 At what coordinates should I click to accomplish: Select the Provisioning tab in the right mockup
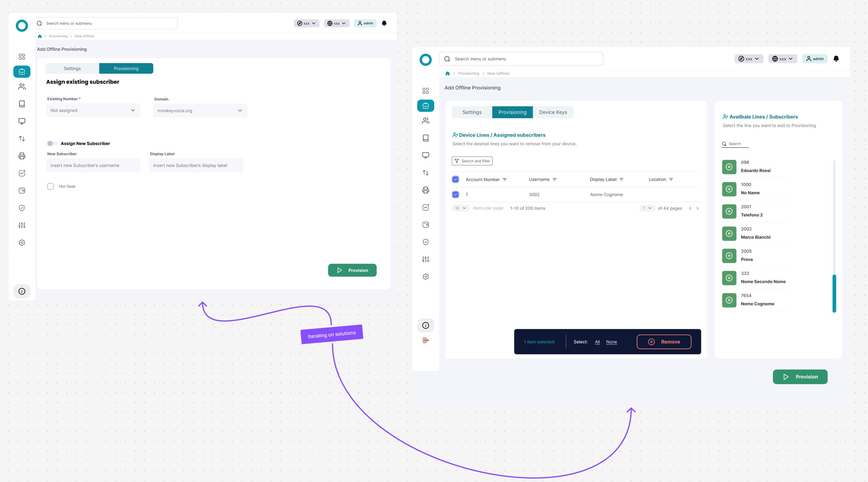tap(512, 112)
